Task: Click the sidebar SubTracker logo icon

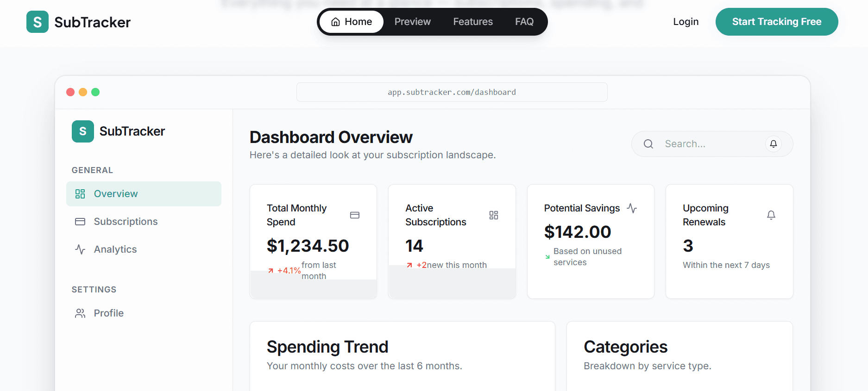Action: [x=83, y=131]
